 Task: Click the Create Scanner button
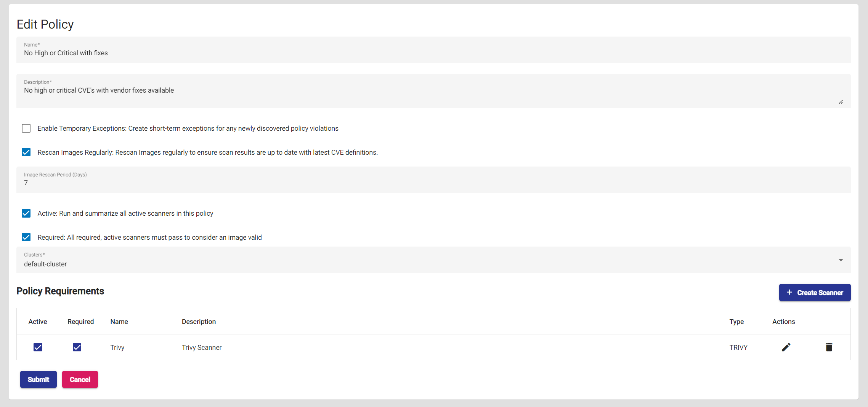point(815,293)
